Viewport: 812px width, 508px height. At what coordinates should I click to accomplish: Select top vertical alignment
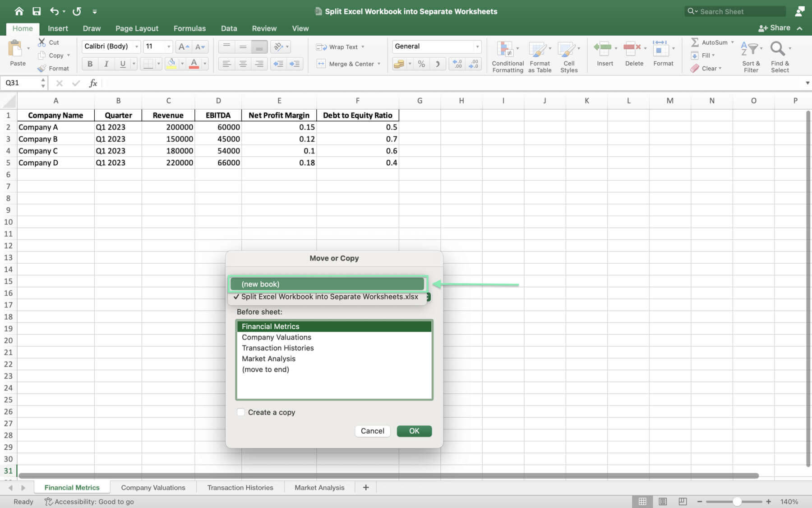[226, 47]
